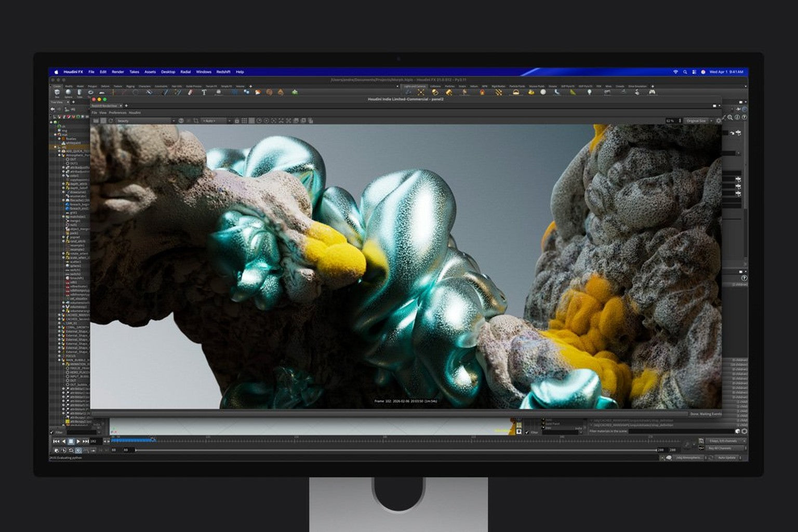Click the Filter materials in the scene field
Image resolution: width=798 pixels, height=532 pixels.
(681, 431)
